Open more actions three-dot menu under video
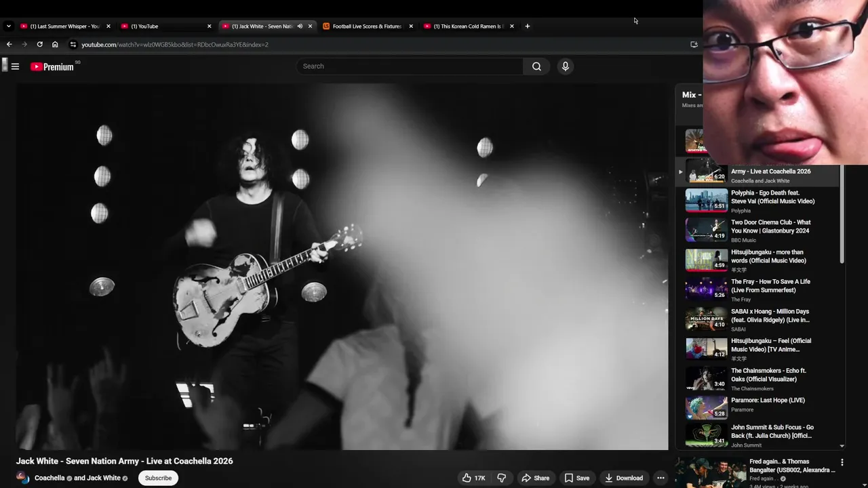 pyautogui.click(x=660, y=478)
